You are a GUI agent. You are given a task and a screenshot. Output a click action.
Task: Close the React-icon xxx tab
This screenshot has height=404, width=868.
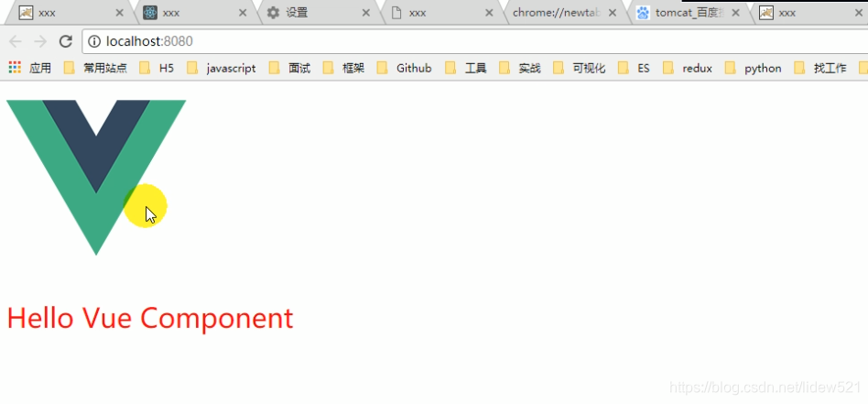click(243, 13)
